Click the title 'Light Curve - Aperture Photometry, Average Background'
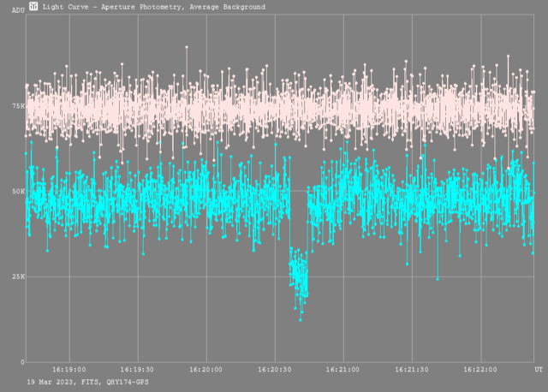Image resolution: width=548 pixels, height=392 pixels. 154,7
